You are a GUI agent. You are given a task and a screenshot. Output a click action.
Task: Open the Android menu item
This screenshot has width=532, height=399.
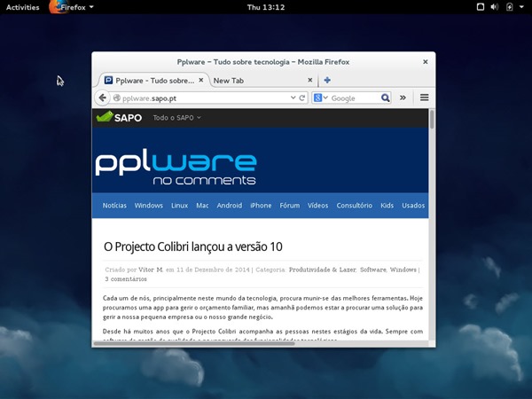230,206
